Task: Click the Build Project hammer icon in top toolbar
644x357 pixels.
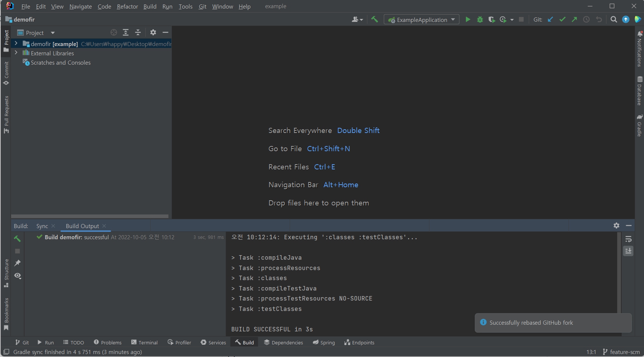Action: (x=374, y=19)
